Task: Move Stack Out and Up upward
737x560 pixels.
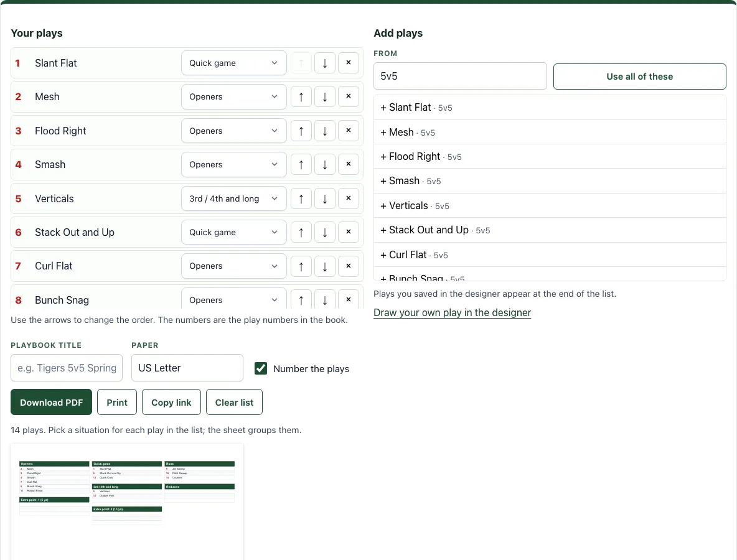Action: 301,232
